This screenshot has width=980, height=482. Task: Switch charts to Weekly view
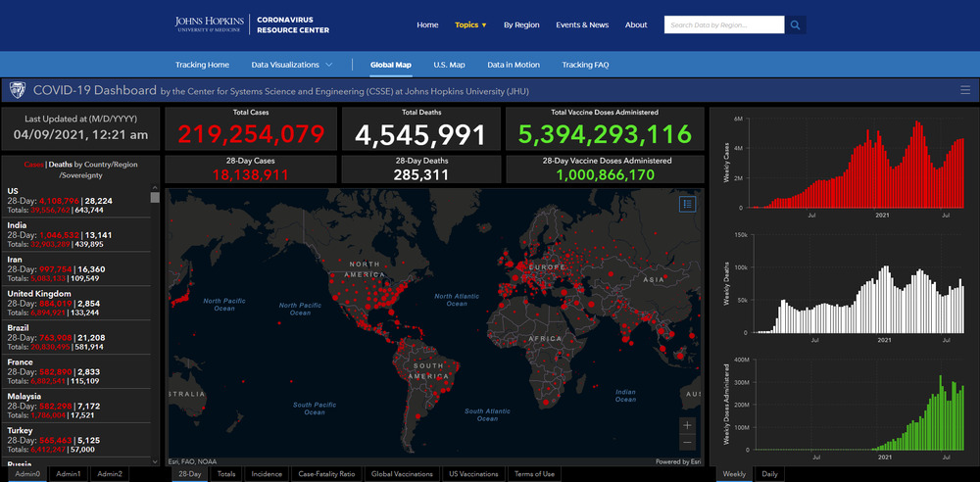tap(733, 474)
